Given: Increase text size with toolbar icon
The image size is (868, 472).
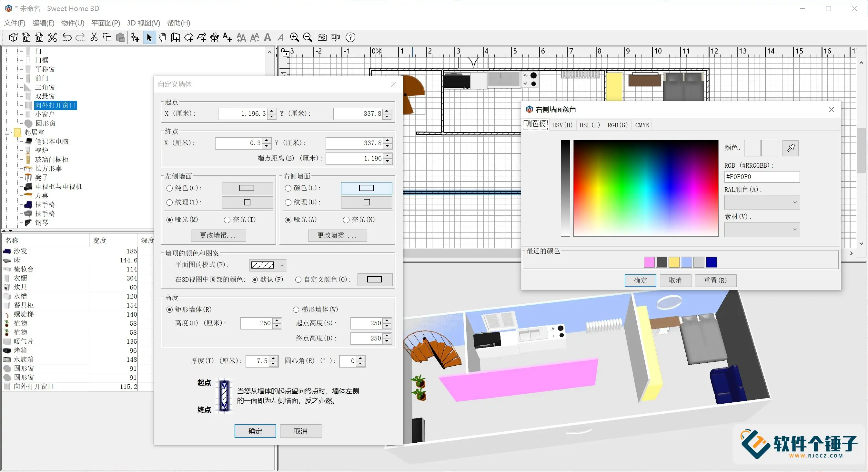Looking at the screenshot, I should coord(241,37).
